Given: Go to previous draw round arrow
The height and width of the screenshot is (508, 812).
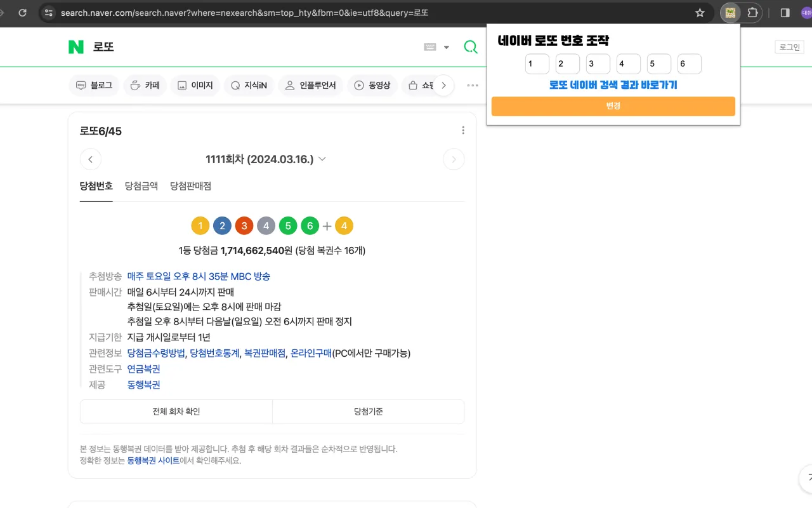Looking at the screenshot, I should pyautogui.click(x=91, y=159).
